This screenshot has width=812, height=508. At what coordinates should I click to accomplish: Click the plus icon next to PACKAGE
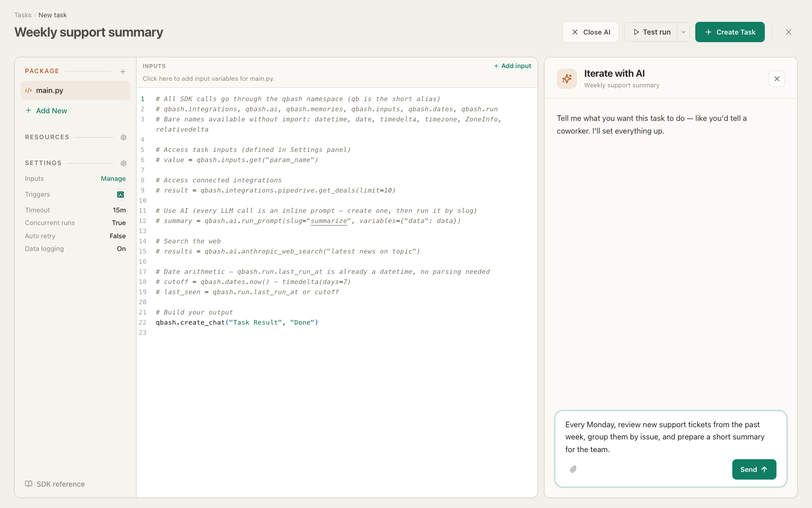[x=123, y=72]
